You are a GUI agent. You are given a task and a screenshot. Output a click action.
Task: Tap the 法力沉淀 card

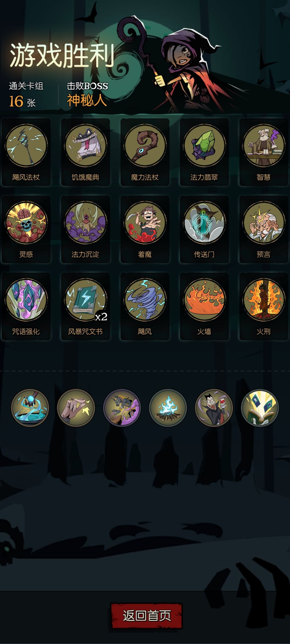coord(85,229)
